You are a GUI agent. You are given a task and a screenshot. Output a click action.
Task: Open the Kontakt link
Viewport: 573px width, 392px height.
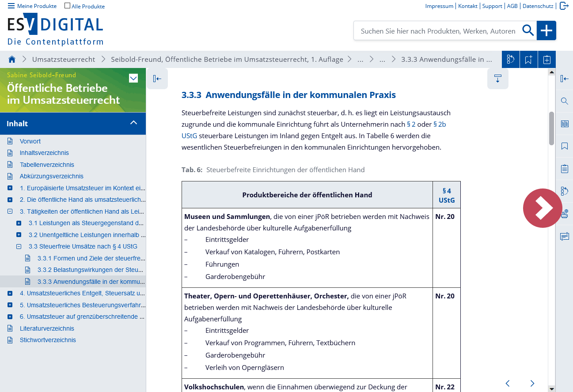[x=468, y=6]
